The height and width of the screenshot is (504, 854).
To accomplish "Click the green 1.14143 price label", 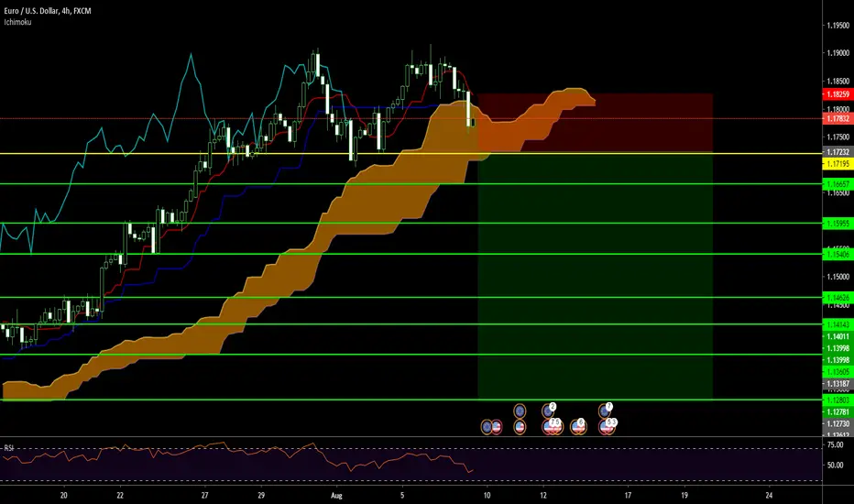I will 838,324.
